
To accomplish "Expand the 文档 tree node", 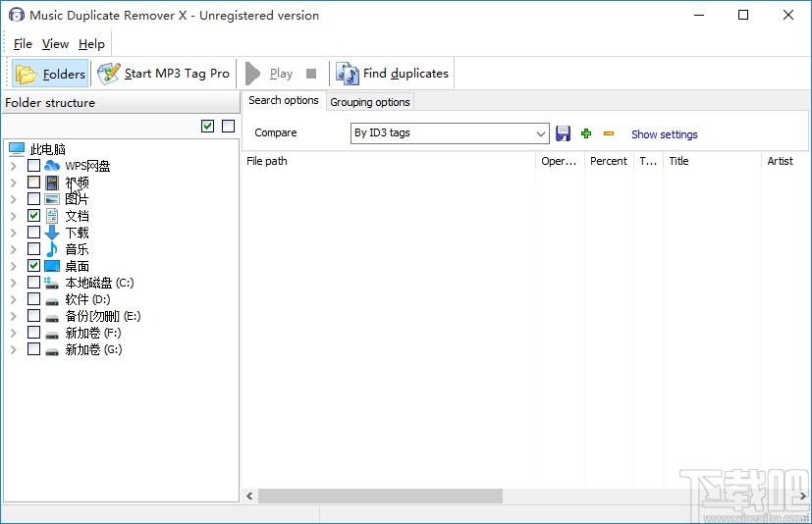I will [14, 216].
